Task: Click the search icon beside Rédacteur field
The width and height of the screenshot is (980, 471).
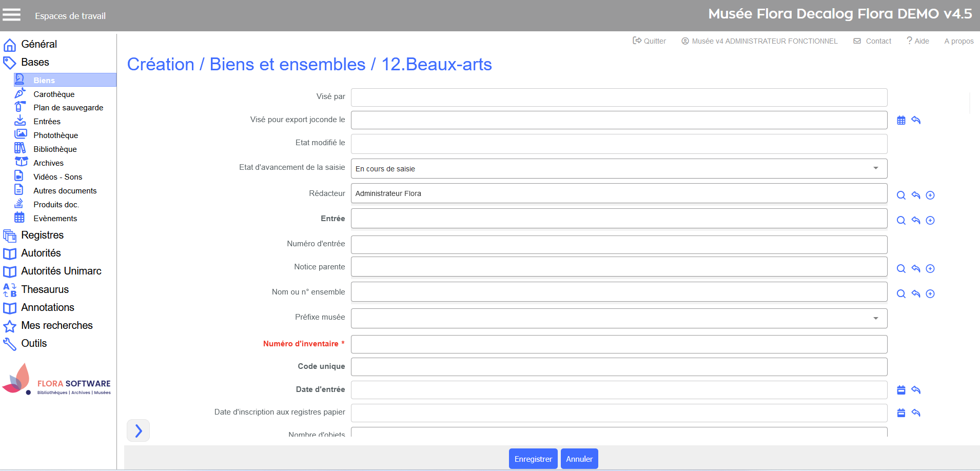Action: pos(901,195)
